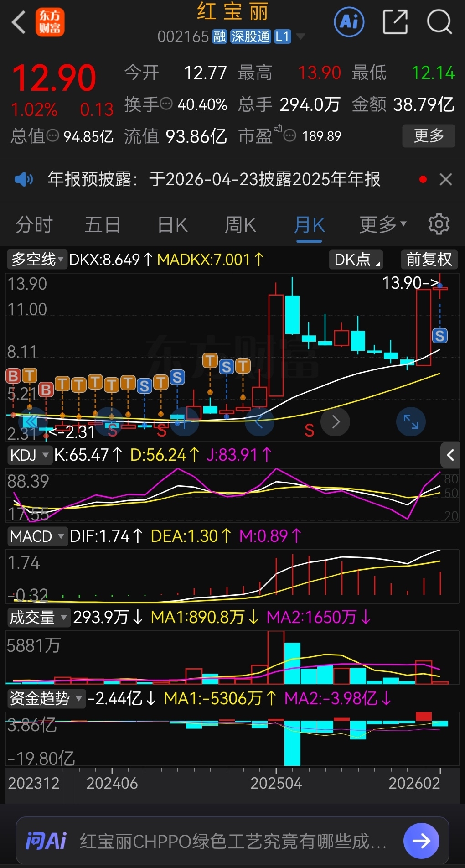Viewport: 465px width, 868px height.
Task: Tap the 问Ai logo in bottom bar
Action: coord(46,841)
